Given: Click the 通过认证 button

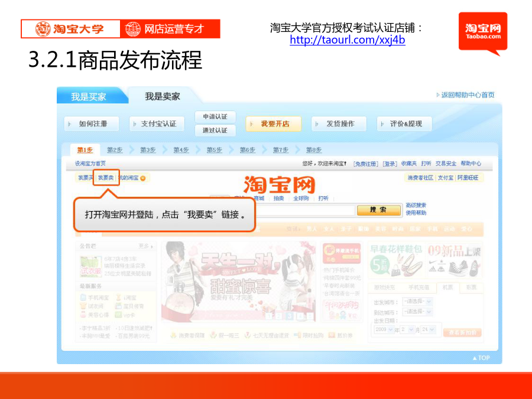Looking at the screenshot, I should point(215,130).
